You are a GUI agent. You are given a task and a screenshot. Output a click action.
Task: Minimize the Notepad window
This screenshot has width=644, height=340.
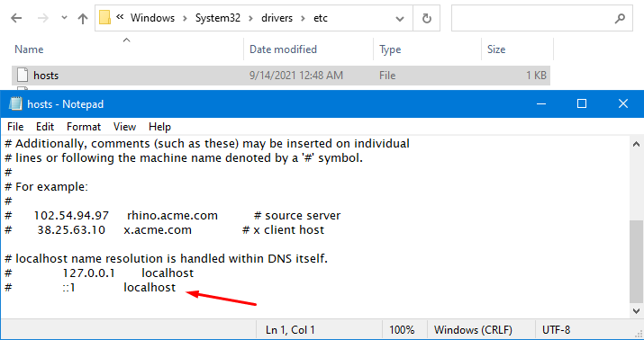541,103
